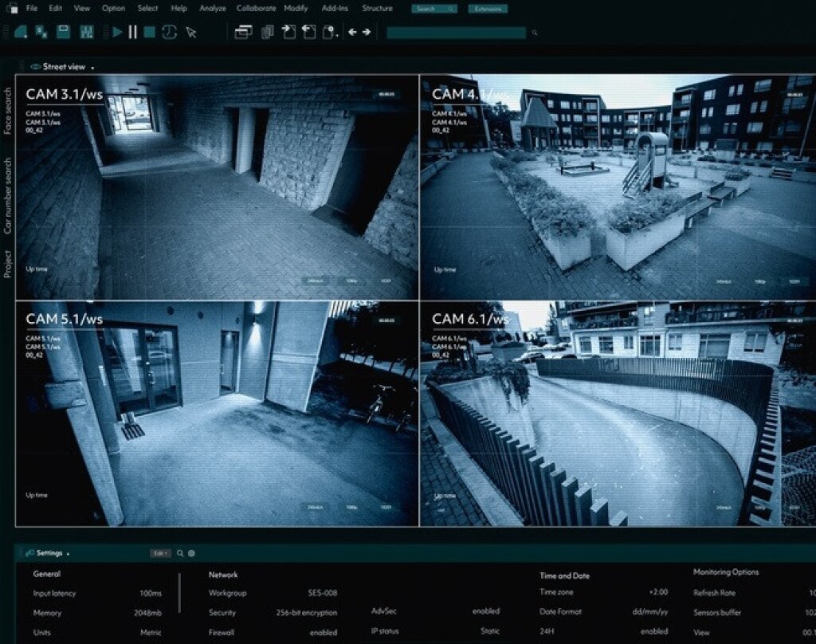
Task: Click the long toolbar search input field
Action: click(456, 33)
